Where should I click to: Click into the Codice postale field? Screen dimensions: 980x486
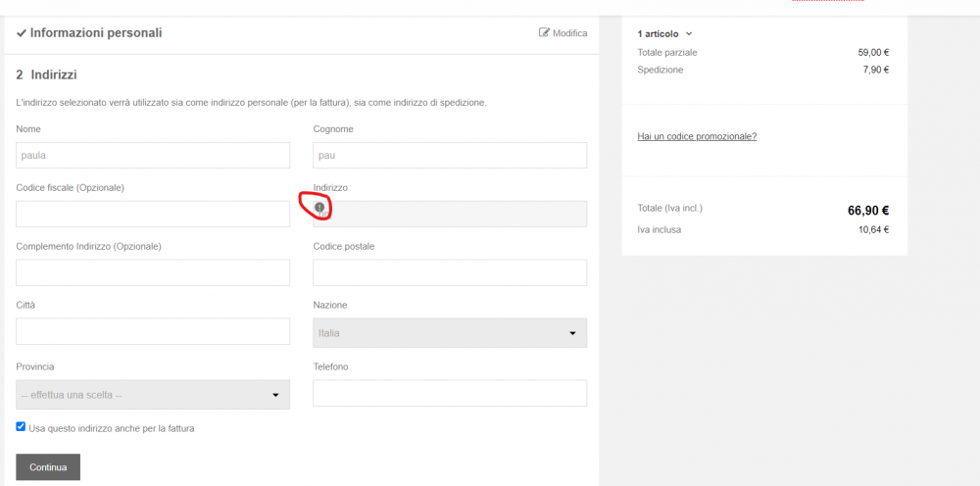pos(450,273)
